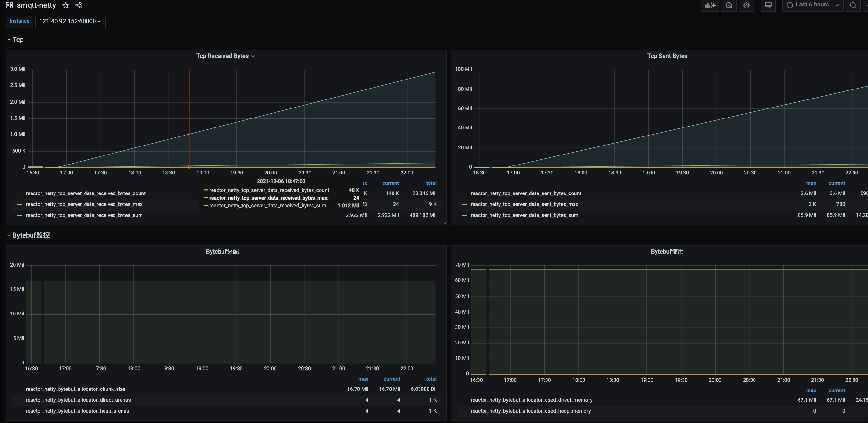The image size is (868, 423).
Task: Sort Tcp Sent Bytes legend by max
Action: 811,183
